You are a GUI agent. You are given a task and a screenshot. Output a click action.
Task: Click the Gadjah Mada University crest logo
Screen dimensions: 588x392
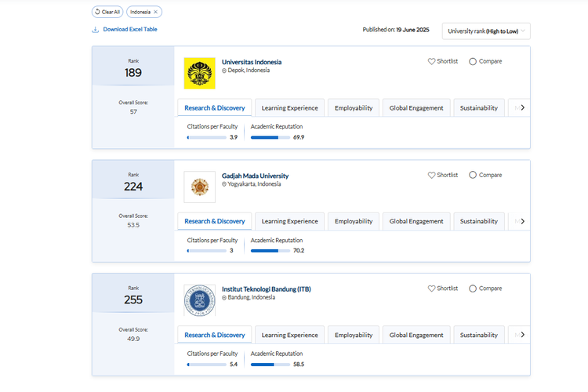click(x=199, y=187)
